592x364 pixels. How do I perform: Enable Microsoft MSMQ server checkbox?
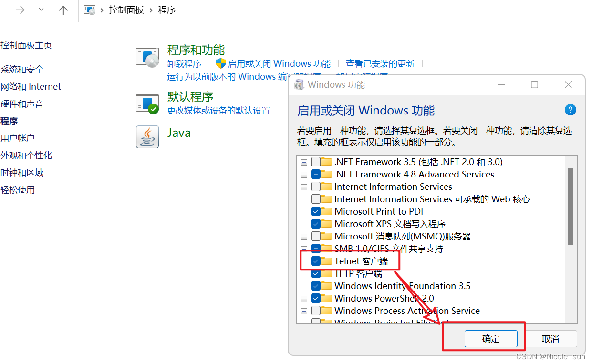pyautogui.click(x=316, y=236)
